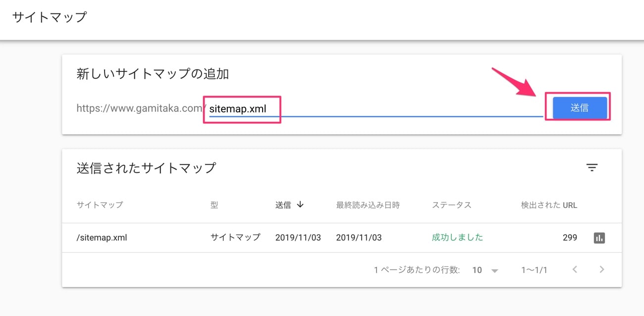This screenshot has width=644, height=316.
Task: Open the rows-per-page dropdown showing 10
Action: [485, 270]
